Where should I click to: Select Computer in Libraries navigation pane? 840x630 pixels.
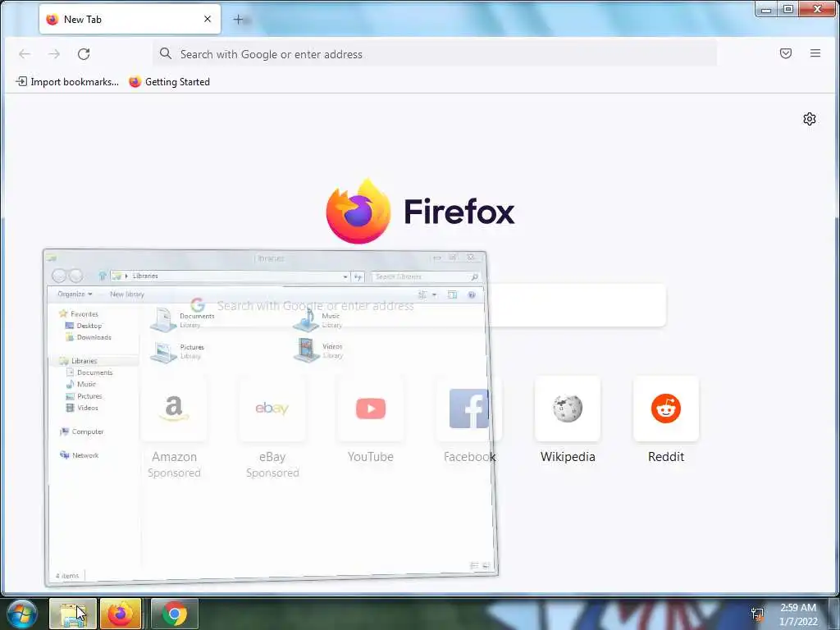tap(82, 431)
